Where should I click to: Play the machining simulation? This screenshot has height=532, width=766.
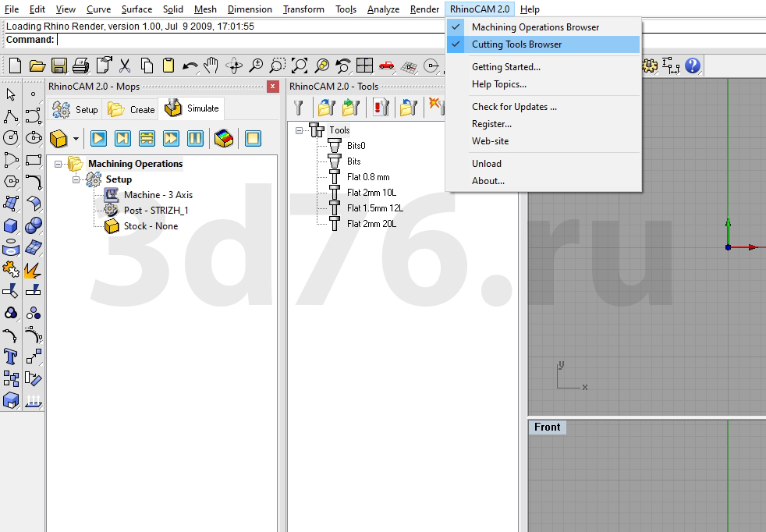pyautogui.click(x=98, y=138)
